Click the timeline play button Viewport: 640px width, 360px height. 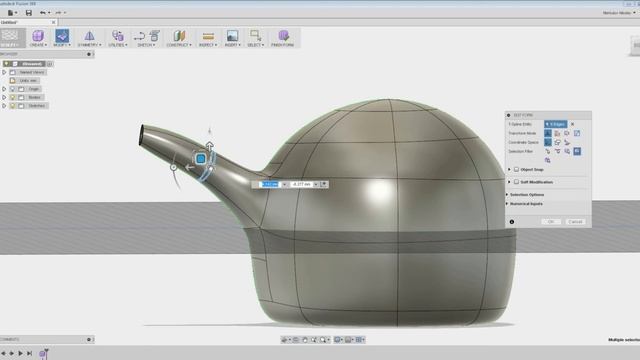(20, 353)
